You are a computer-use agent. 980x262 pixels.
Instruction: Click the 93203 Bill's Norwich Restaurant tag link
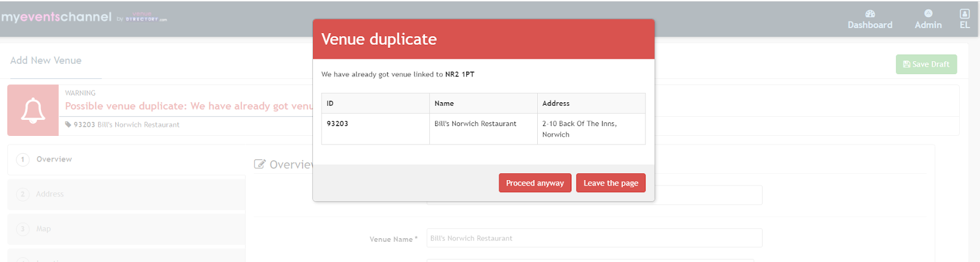click(126, 124)
